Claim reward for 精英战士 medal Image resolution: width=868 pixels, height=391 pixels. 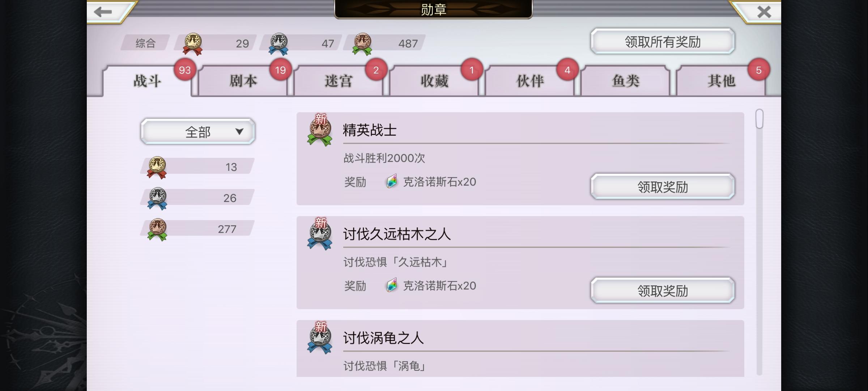click(663, 186)
